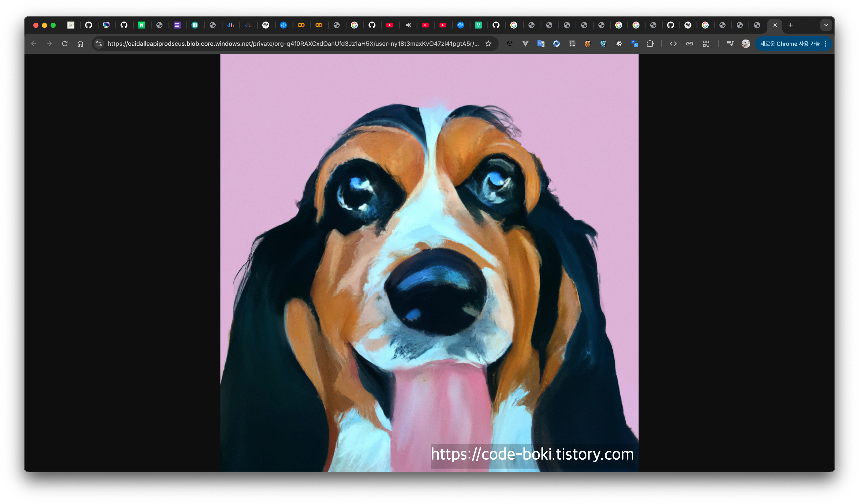Switch to the tab playing audio
The image size is (859, 504).
(408, 25)
